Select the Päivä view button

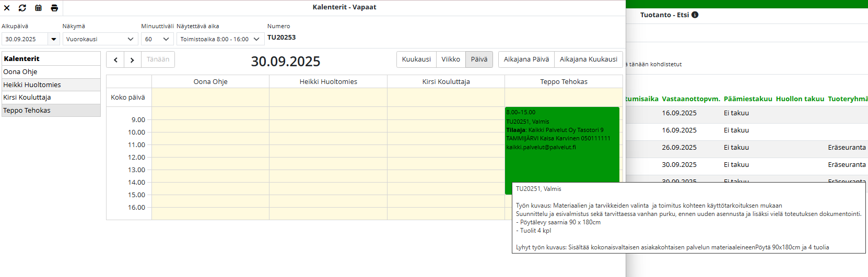pyautogui.click(x=479, y=59)
